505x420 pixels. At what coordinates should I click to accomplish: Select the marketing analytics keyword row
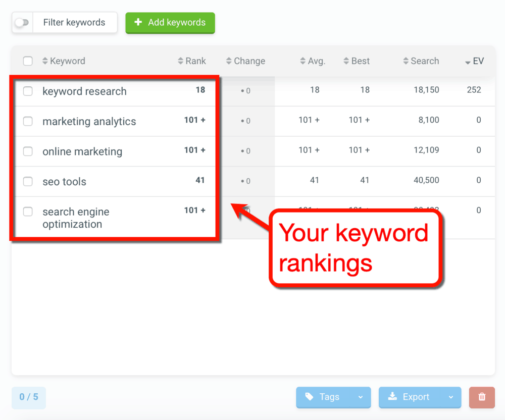tap(89, 121)
